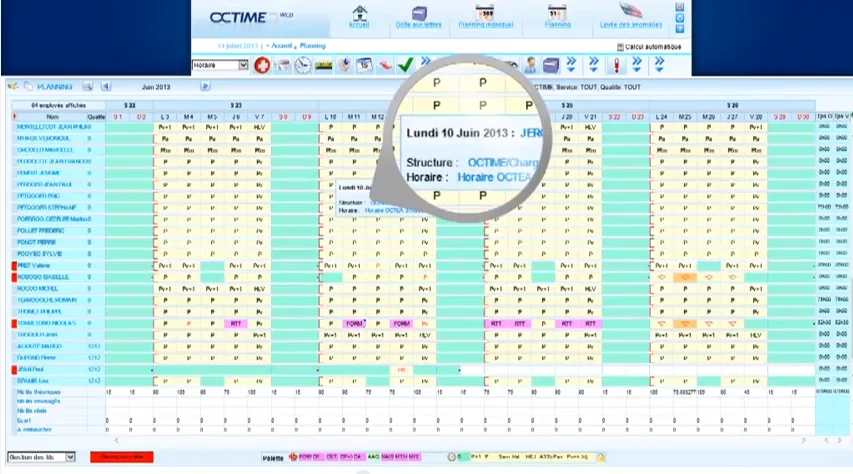
Task: Click the FORM cell on M 11
Action: click(x=354, y=323)
